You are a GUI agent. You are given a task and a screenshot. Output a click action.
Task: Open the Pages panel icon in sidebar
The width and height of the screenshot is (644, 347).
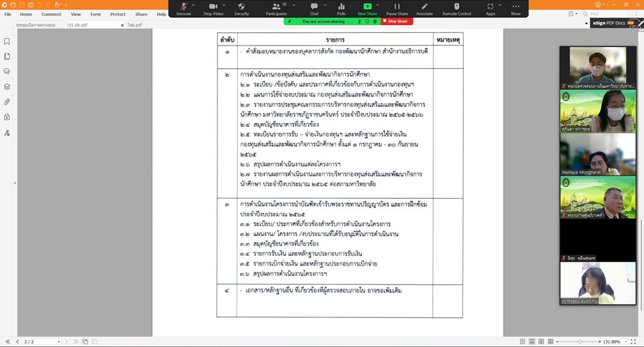7,56
